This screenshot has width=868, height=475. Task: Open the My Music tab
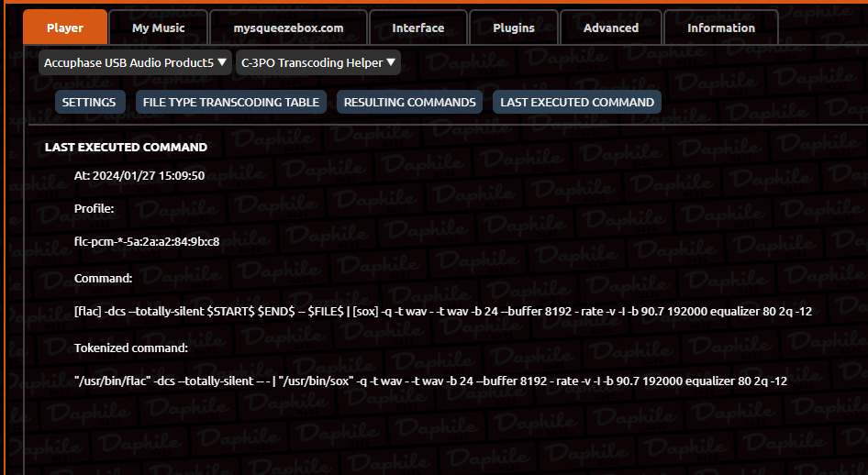(x=159, y=28)
